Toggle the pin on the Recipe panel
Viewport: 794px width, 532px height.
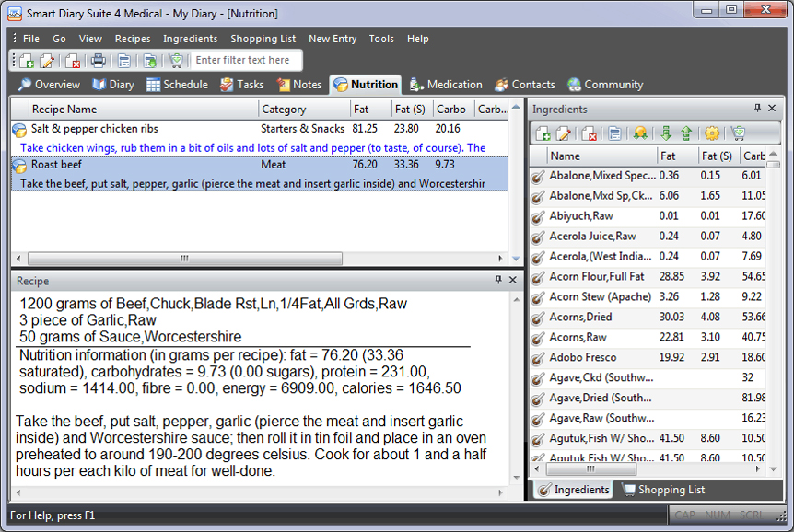(499, 281)
